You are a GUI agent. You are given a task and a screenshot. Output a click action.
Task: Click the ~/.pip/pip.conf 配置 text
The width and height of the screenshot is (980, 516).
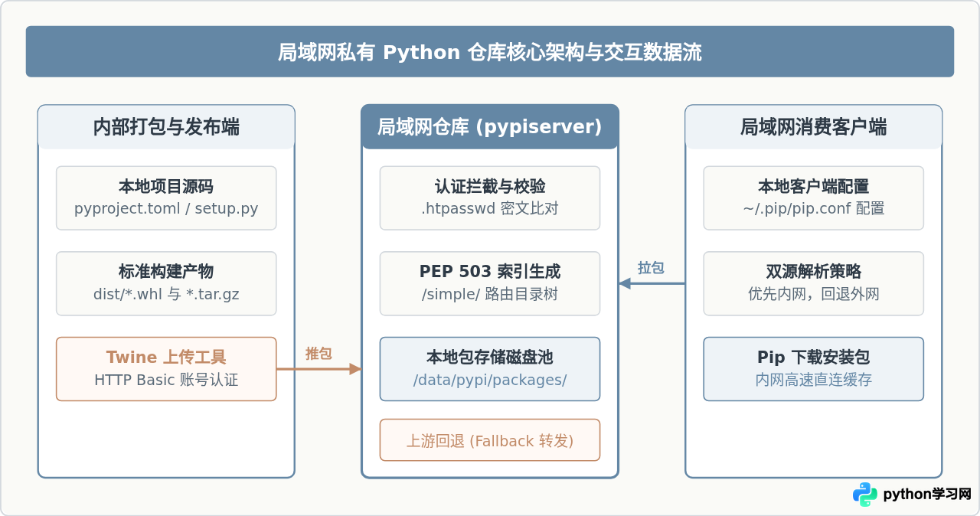[x=814, y=208]
